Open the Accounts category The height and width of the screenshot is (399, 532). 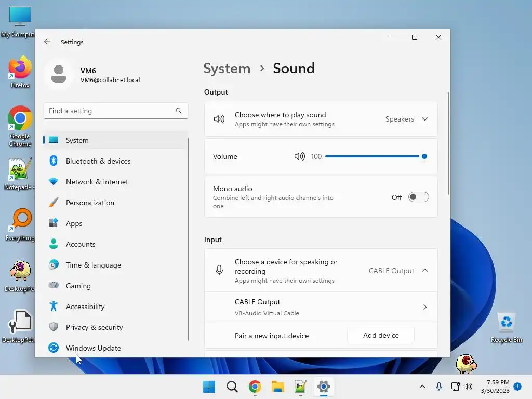[x=116, y=244]
